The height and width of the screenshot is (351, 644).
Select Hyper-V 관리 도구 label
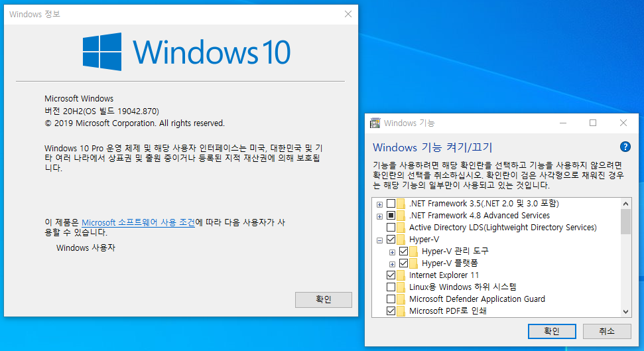point(455,251)
